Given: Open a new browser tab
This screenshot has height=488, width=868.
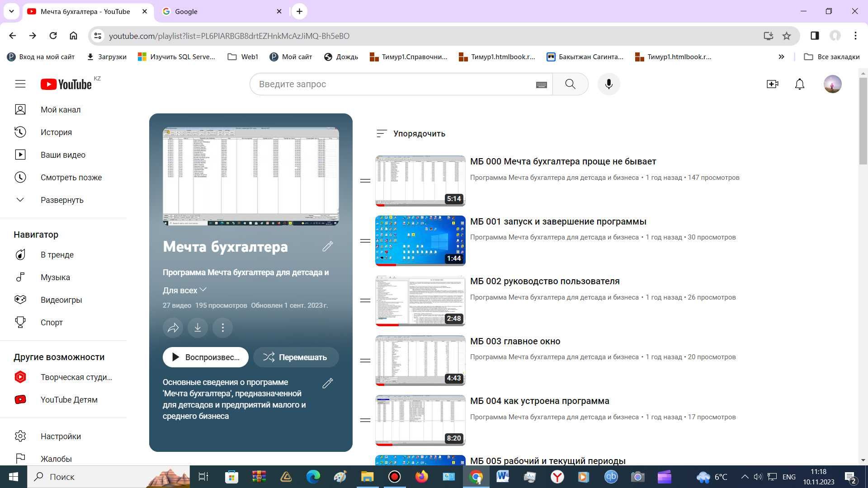Looking at the screenshot, I should (299, 11).
